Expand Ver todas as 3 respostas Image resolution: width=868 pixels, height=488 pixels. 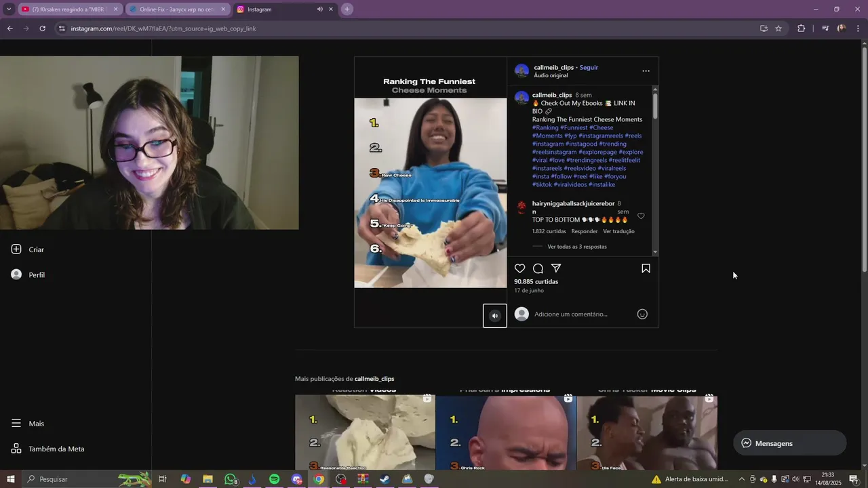(576, 247)
